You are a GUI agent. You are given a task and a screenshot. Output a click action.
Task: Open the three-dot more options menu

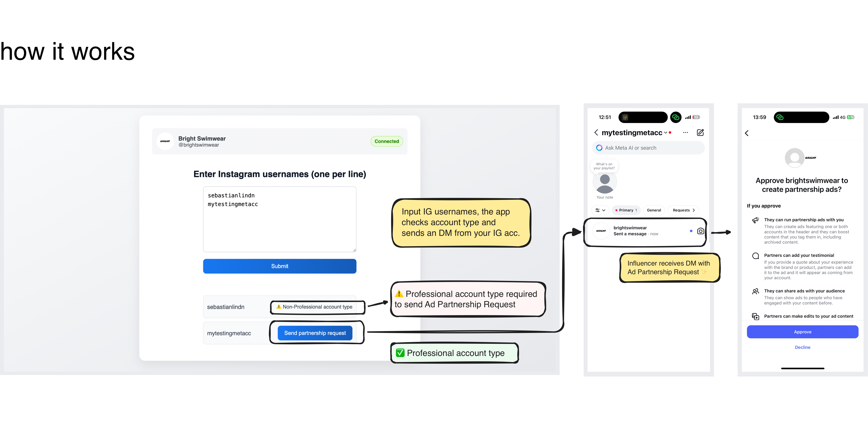[685, 133]
